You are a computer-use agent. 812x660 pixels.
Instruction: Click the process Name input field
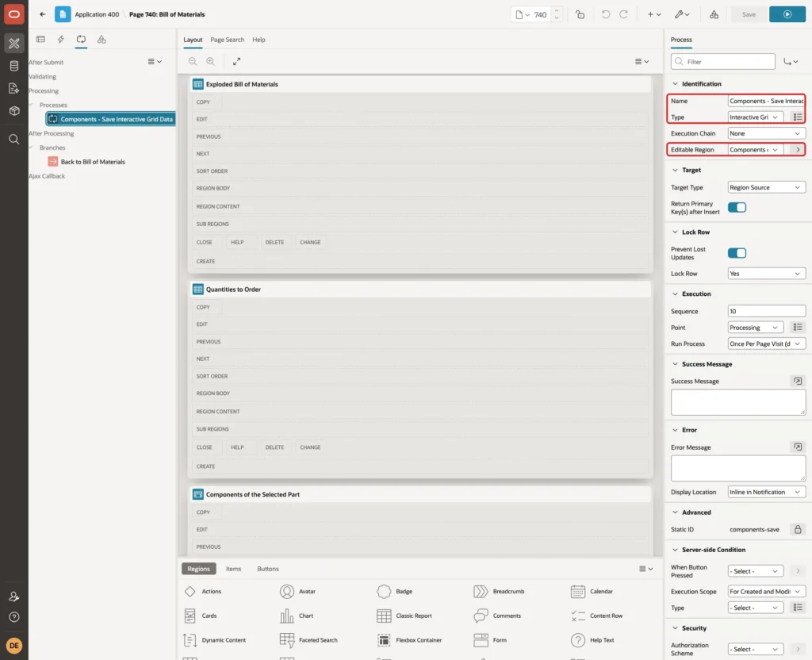click(x=767, y=101)
